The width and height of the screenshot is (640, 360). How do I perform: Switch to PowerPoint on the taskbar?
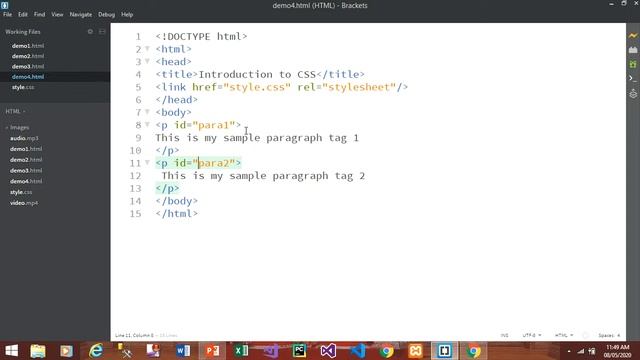(212, 351)
